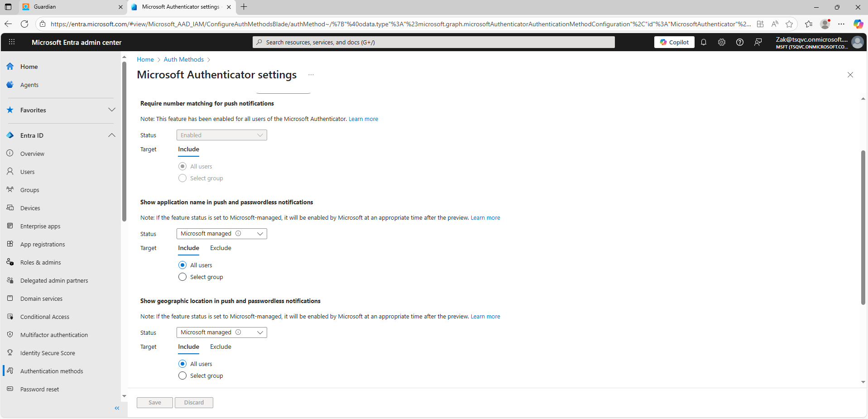This screenshot has width=868, height=419.
Task: Click the search resources input field
Action: click(x=433, y=42)
